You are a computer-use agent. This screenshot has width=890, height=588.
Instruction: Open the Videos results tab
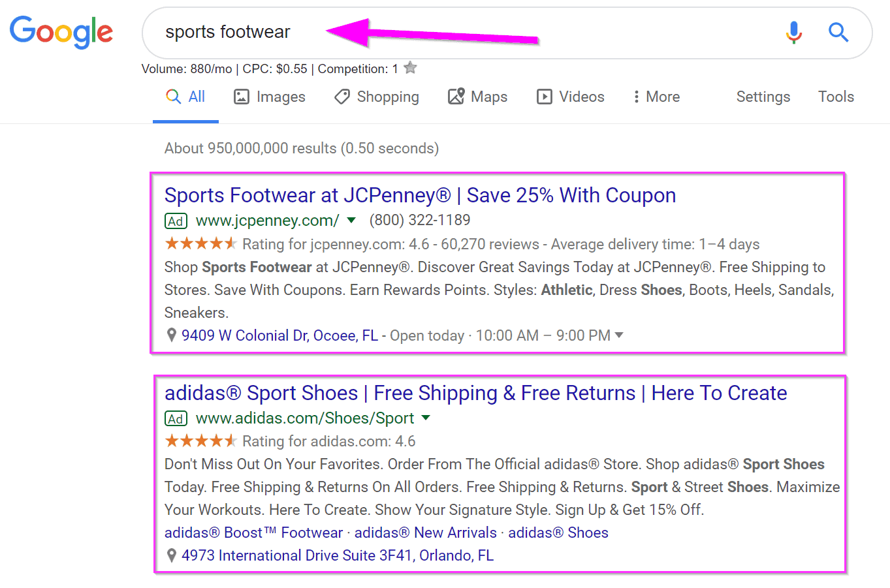571,97
